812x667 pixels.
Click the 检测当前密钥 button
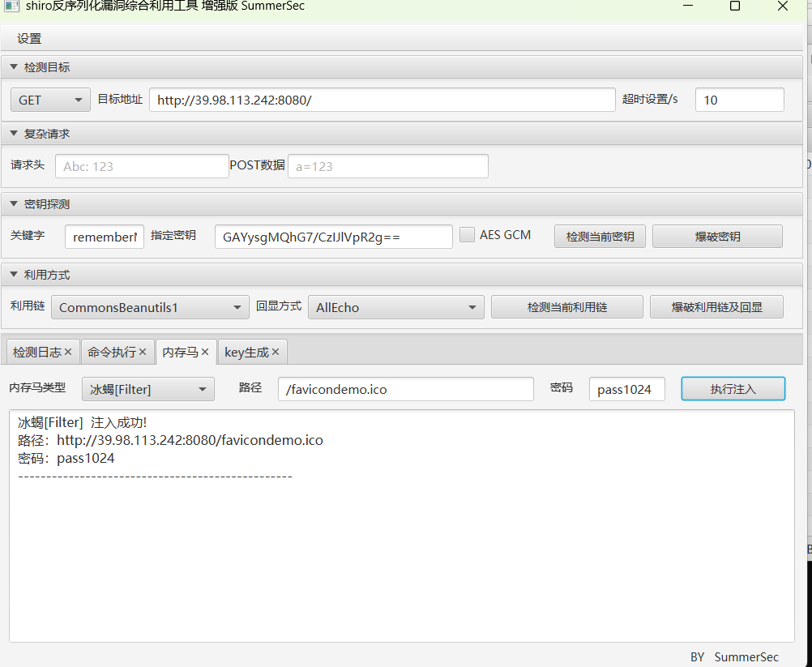[600, 235]
